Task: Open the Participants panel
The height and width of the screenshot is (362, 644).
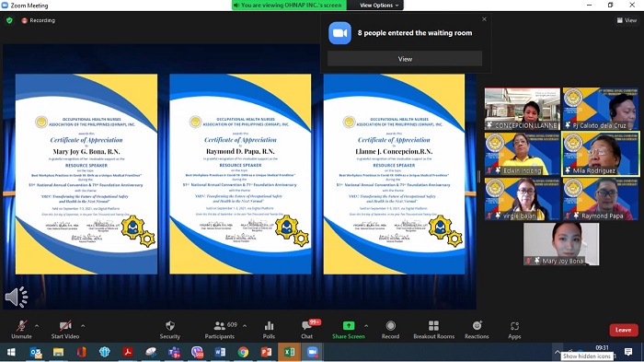Action: (220, 330)
